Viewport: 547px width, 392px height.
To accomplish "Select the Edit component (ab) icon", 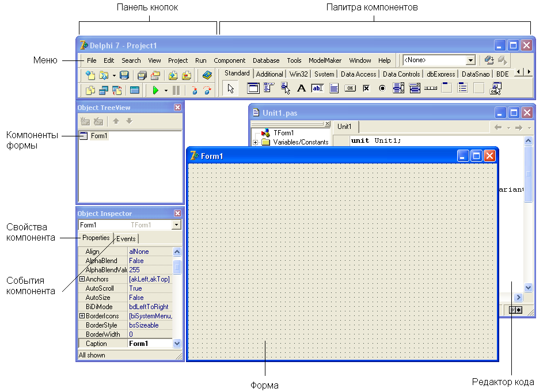I will pyautogui.click(x=317, y=88).
